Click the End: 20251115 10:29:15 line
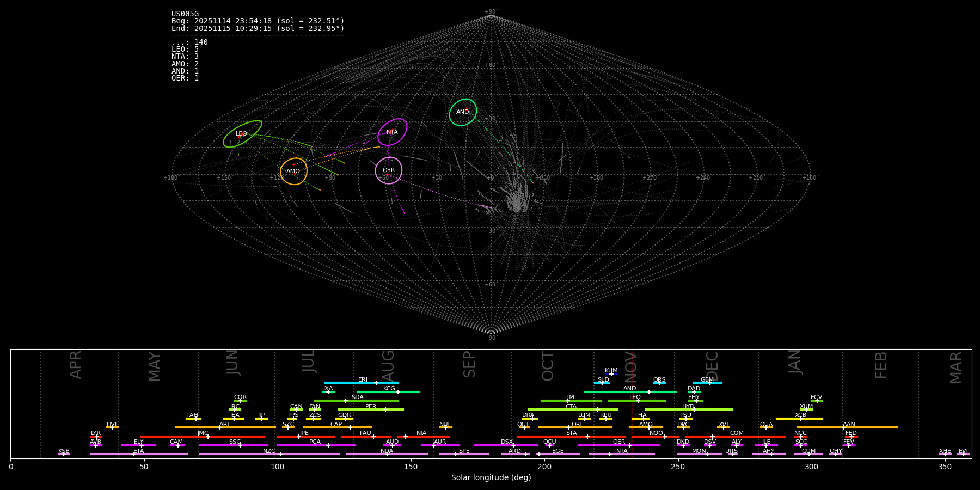This screenshot has width=980, height=490. point(258,28)
